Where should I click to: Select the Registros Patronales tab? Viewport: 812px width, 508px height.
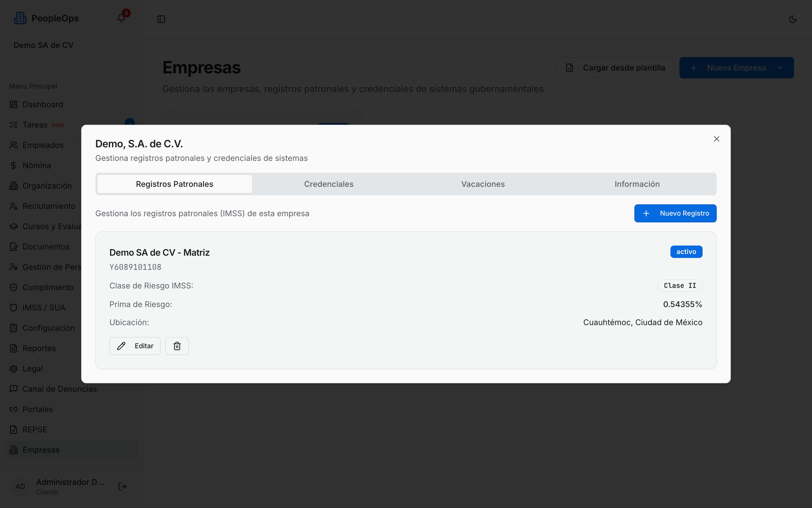(175, 184)
